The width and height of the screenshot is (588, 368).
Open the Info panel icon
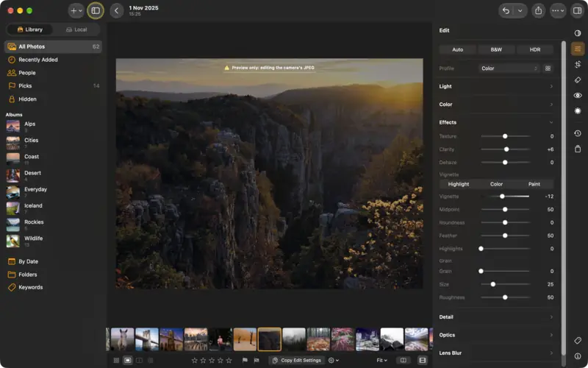coord(578,356)
